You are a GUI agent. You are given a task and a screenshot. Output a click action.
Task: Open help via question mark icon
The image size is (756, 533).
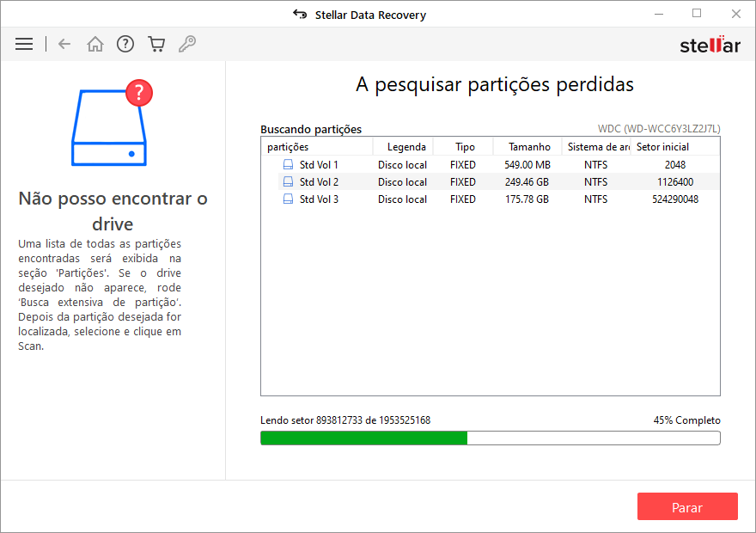tap(125, 45)
